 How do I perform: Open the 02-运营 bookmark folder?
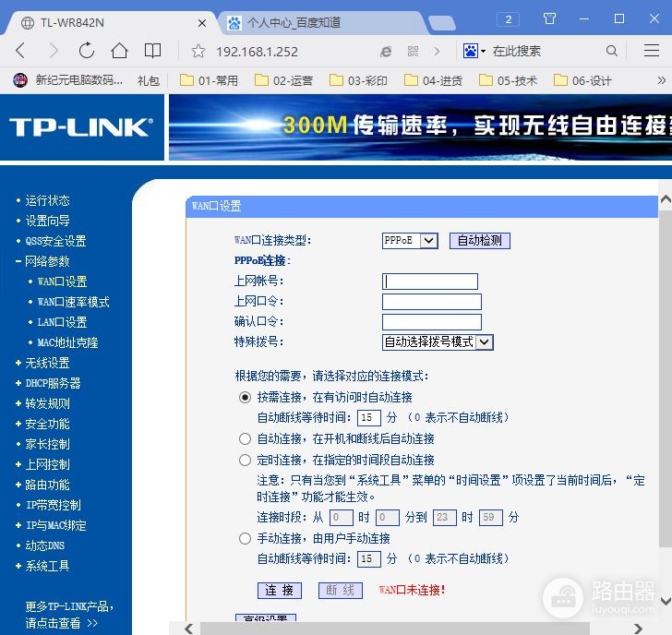tap(283, 80)
